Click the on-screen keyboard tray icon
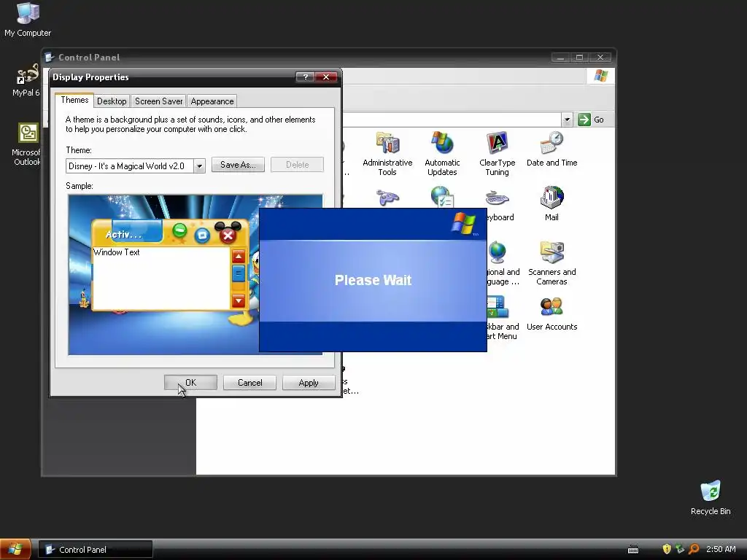This screenshot has height=560, width=747. [x=633, y=550]
